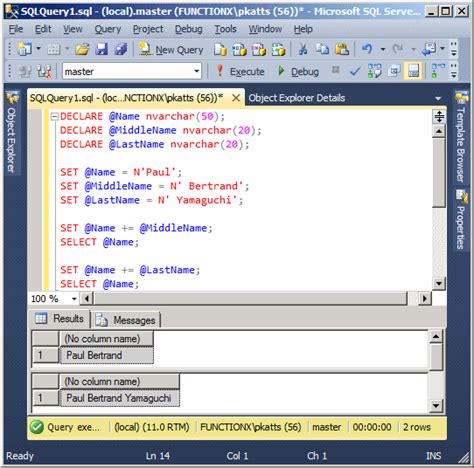Click the Cut scissors icon
The height and width of the screenshot is (468, 474).
[303, 49]
